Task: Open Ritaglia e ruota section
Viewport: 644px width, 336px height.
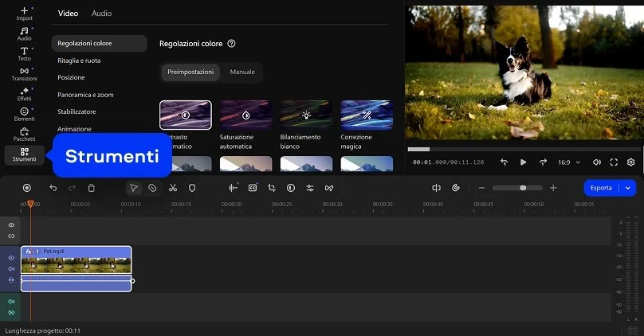Action: 79,61
